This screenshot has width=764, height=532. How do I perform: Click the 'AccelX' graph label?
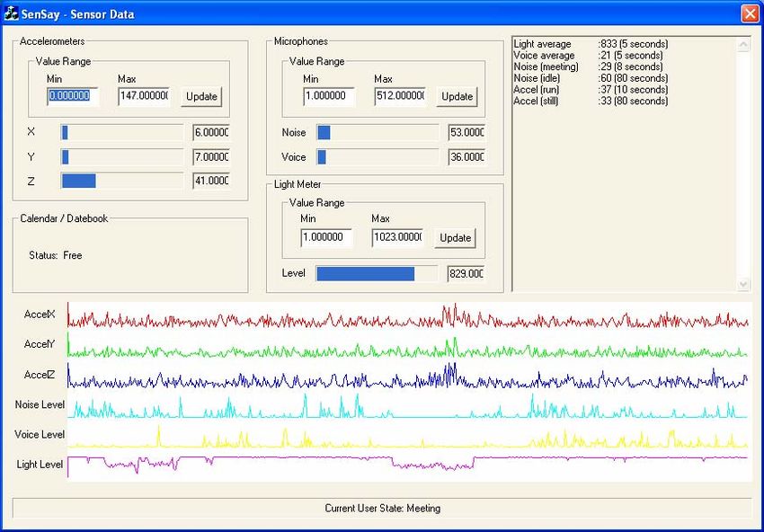pos(40,315)
